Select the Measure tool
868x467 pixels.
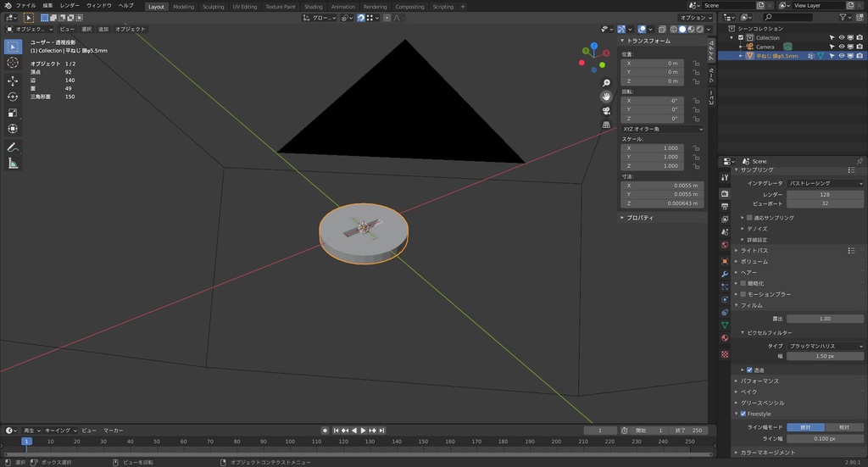[13, 163]
